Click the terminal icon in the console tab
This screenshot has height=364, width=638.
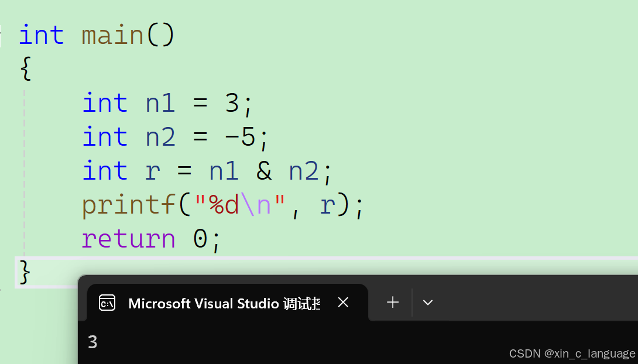click(107, 303)
